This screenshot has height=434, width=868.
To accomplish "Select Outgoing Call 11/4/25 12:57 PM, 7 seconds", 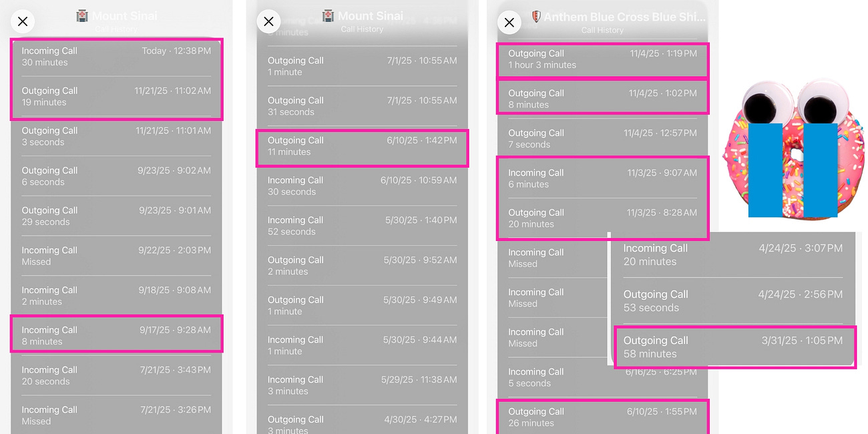I will tap(602, 138).
